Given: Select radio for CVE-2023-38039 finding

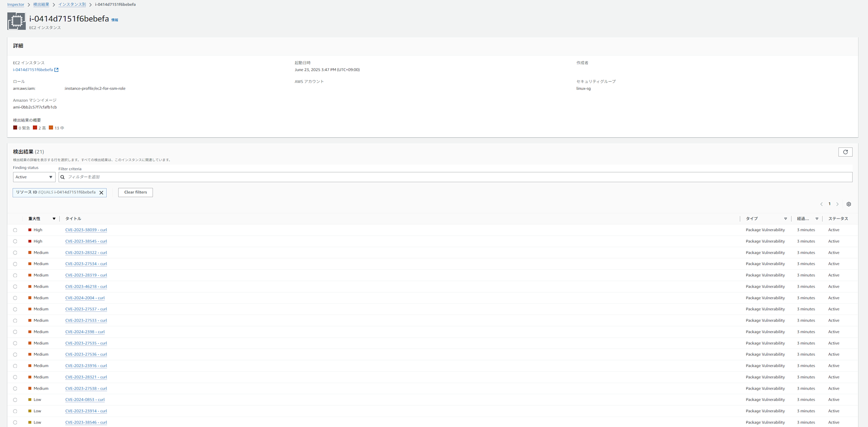Looking at the screenshot, I should coord(15,230).
